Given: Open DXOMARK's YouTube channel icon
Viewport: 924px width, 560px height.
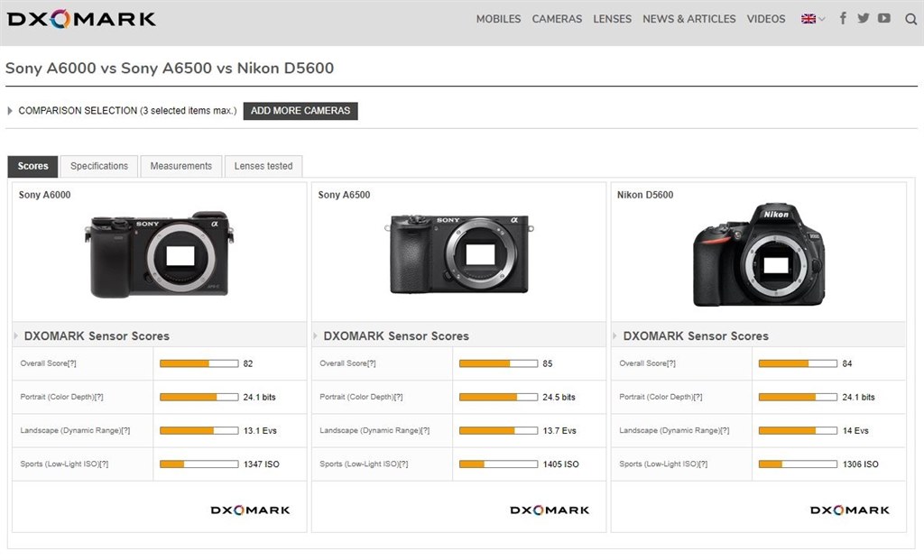Looking at the screenshot, I should (883, 18).
